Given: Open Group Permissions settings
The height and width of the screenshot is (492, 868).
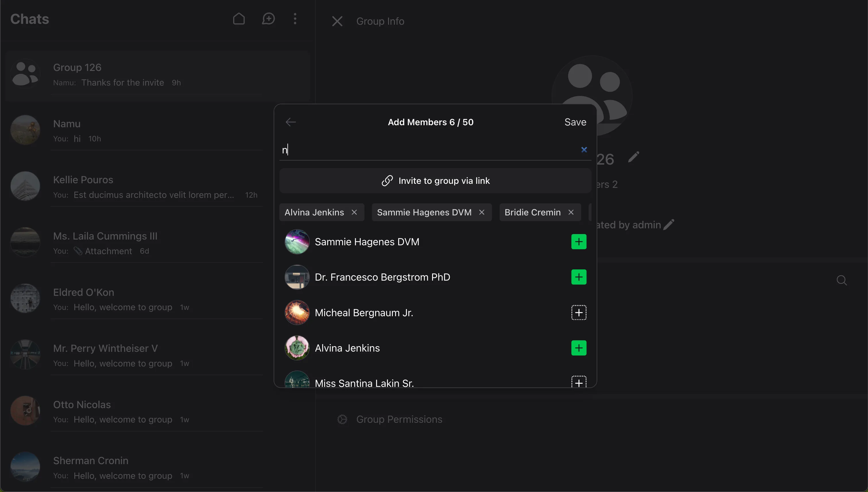Looking at the screenshot, I should (389, 419).
